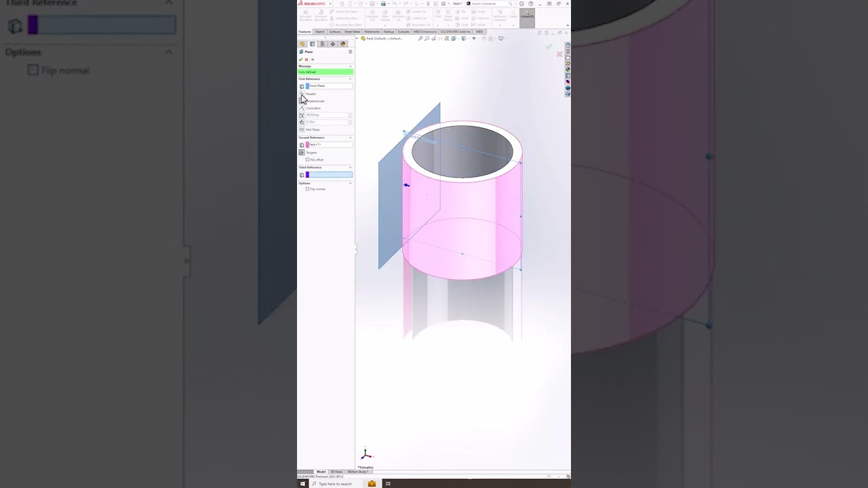Collapse the Message section
This screenshot has height=488, width=868.
(x=351, y=66)
